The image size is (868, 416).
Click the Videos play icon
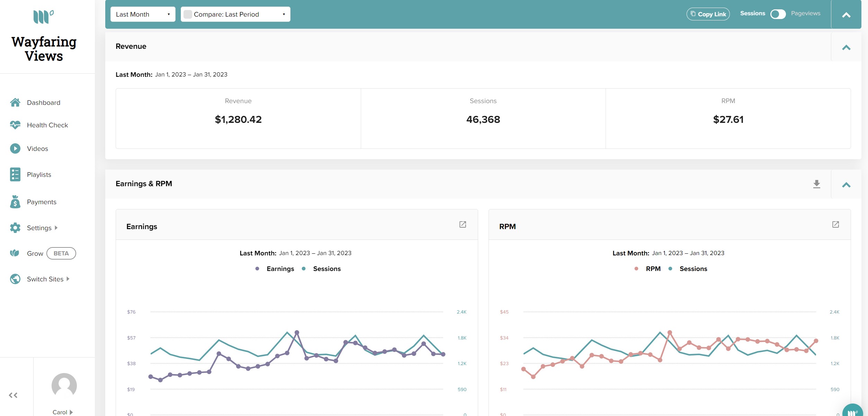click(x=15, y=148)
